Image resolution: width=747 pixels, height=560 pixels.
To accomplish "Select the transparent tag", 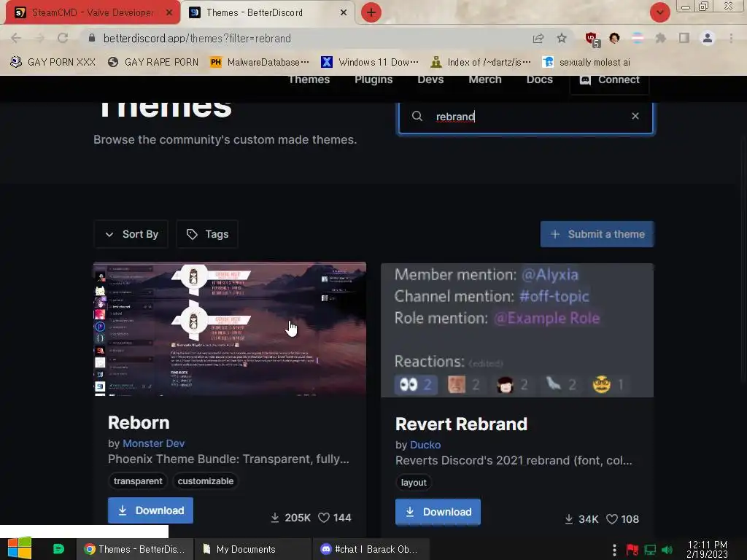I will coord(138,481).
